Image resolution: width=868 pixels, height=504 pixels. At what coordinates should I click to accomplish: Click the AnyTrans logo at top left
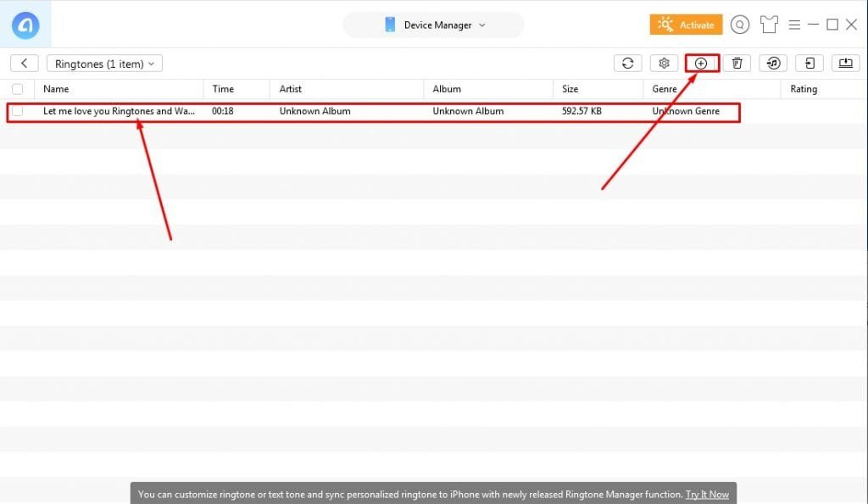[x=25, y=25]
